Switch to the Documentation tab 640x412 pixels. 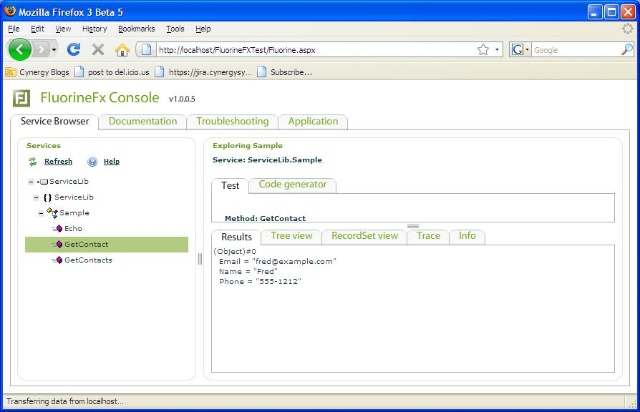pos(142,121)
